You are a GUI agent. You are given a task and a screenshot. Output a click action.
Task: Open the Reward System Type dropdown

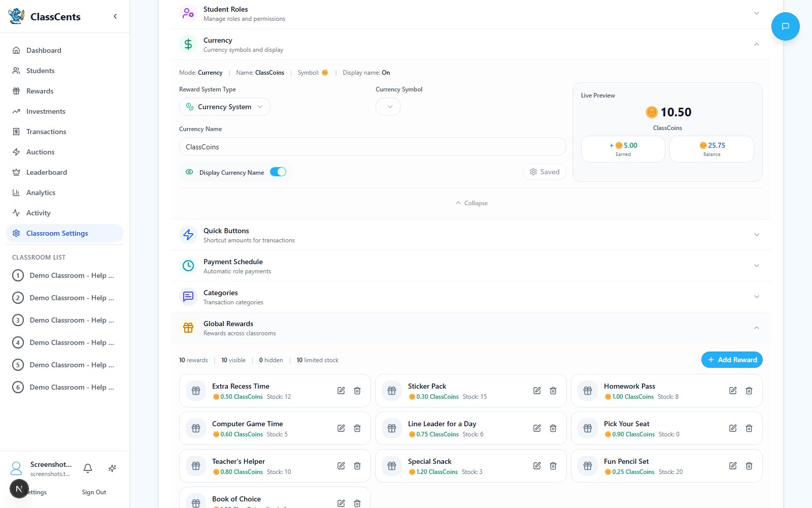pos(224,107)
